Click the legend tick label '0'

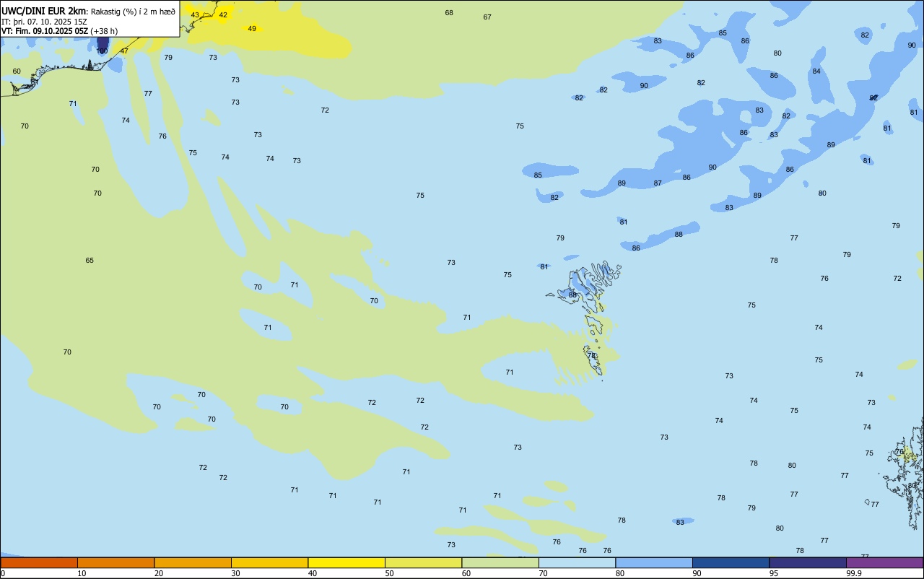[x=3, y=573]
